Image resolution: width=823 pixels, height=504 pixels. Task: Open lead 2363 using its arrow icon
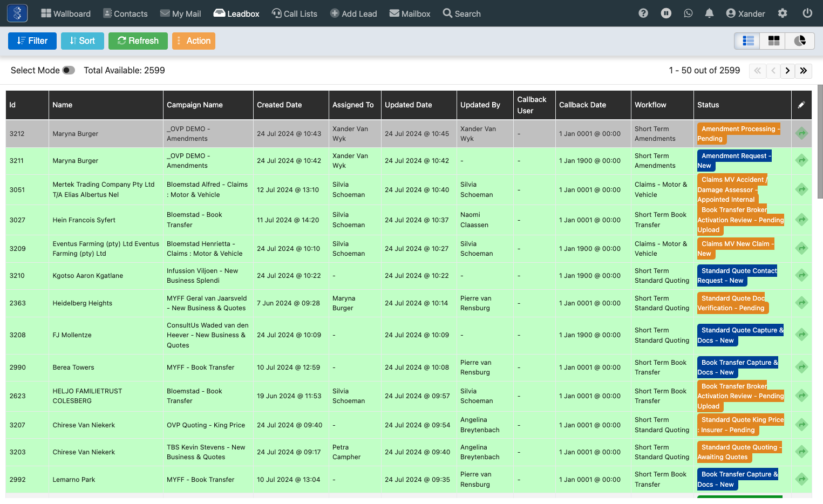(802, 303)
